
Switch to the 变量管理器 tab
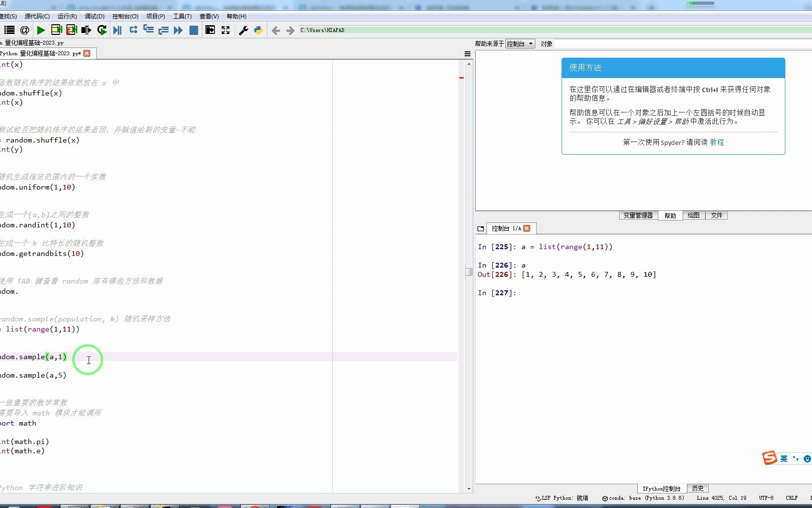(x=638, y=215)
